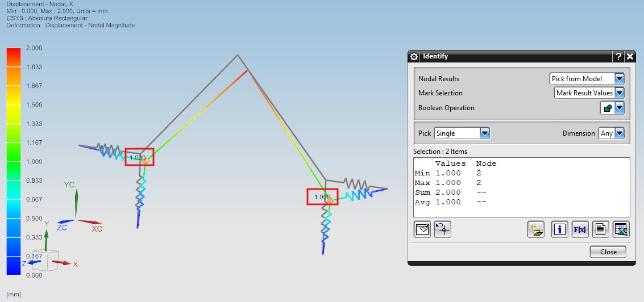
Task: Click the reset pick point crosshair icon
Action: click(443, 229)
